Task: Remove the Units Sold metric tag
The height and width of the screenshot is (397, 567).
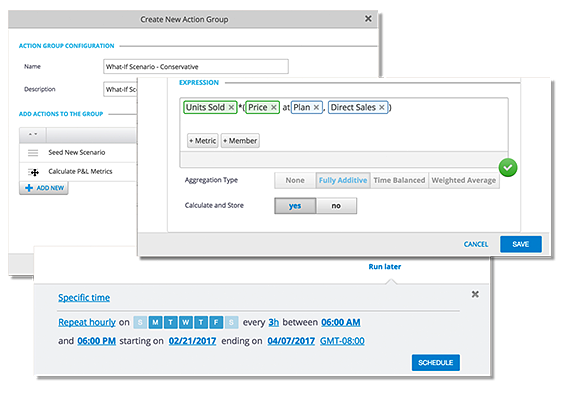Action: coord(231,107)
